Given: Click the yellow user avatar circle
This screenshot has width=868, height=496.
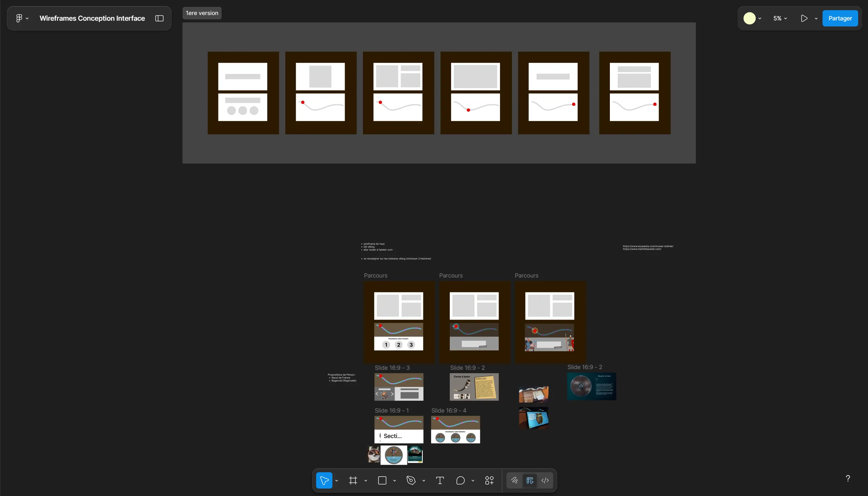Looking at the screenshot, I should 749,18.
